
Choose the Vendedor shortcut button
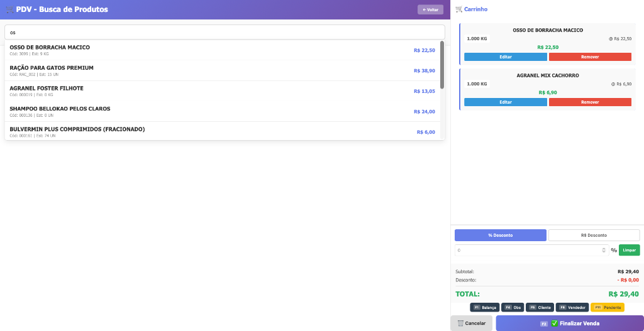(572, 307)
